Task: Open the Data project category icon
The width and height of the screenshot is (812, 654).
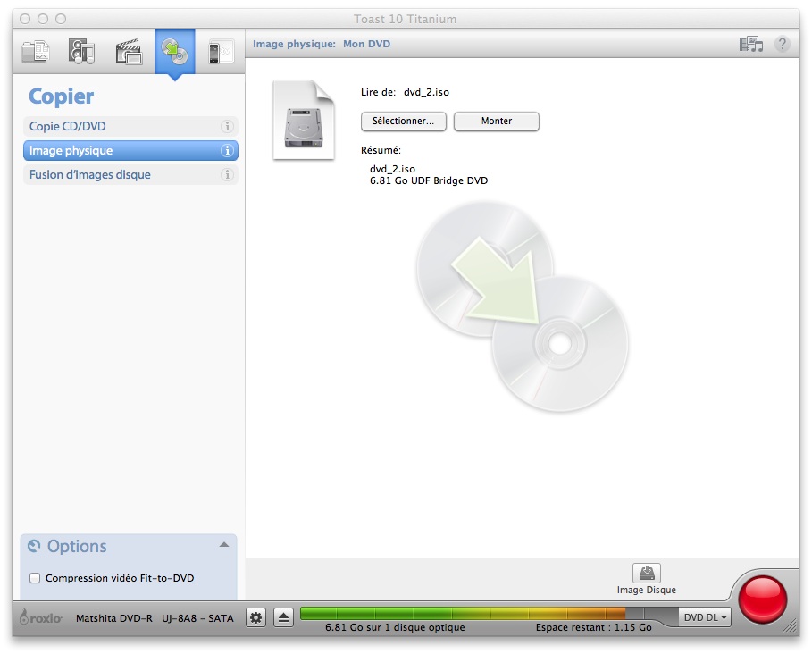Action: 35,53
